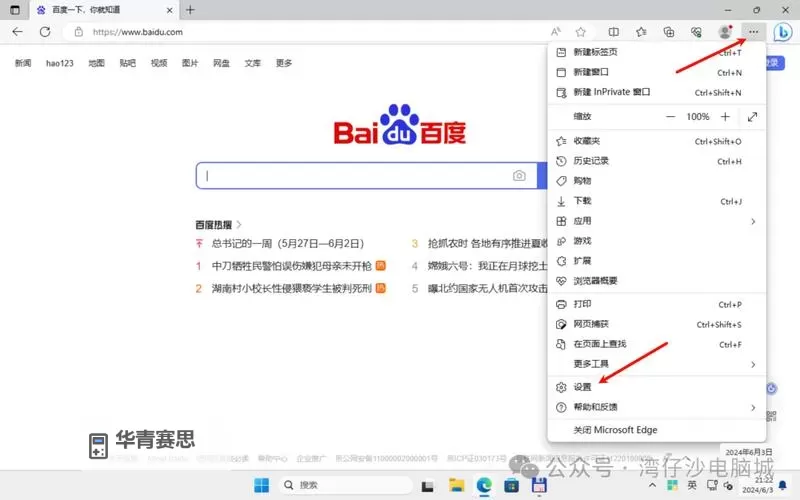
Task: Open Microsoft Store from the taskbar
Action: 511,485
